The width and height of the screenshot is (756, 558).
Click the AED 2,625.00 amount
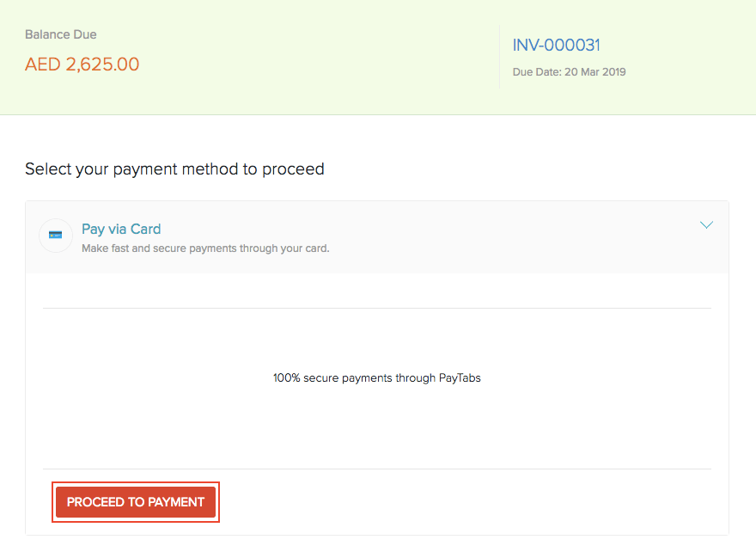[82, 64]
